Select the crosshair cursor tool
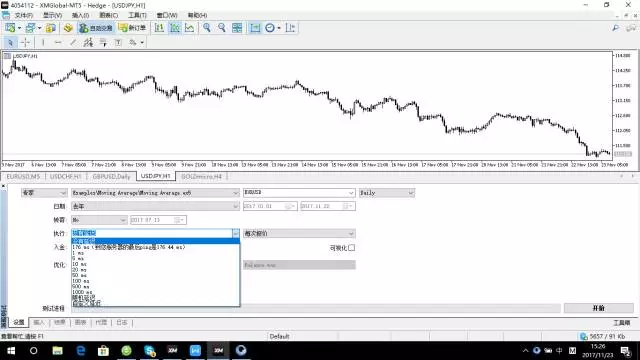The height and width of the screenshot is (360, 640). click(25, 42)
